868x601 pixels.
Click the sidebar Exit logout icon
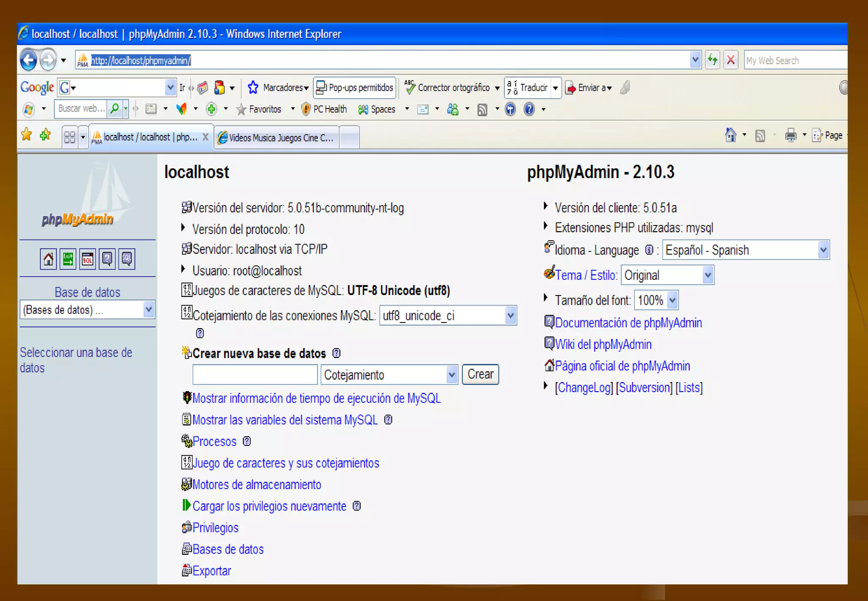(68, 259)
